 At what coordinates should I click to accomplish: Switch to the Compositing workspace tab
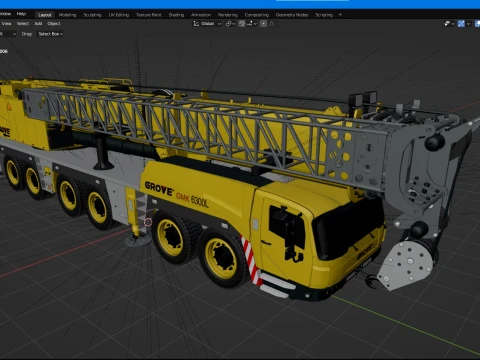[x=257, y=15]
